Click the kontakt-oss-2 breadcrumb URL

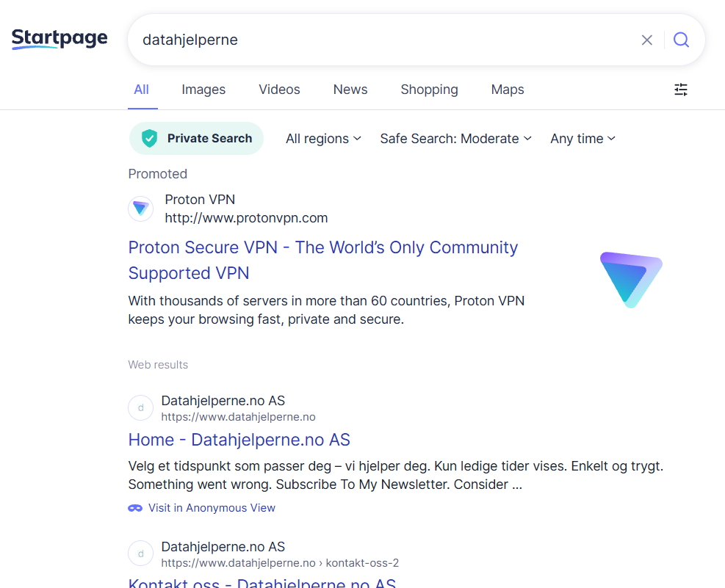pos(280,563)
